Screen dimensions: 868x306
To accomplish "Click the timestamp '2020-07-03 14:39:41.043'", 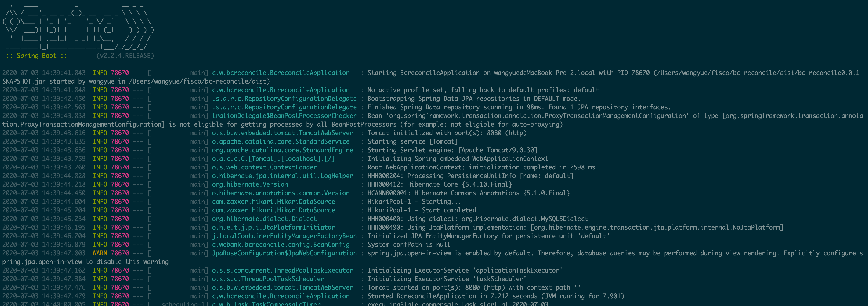I will (44, 73).
